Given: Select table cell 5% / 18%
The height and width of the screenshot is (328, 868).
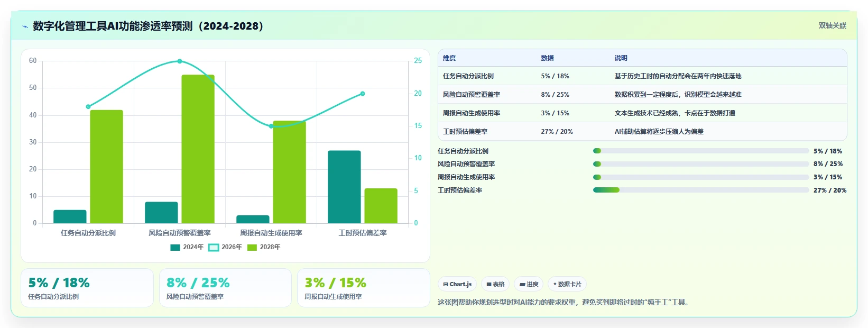Looking at the screenshot, I should pos(555,76).
